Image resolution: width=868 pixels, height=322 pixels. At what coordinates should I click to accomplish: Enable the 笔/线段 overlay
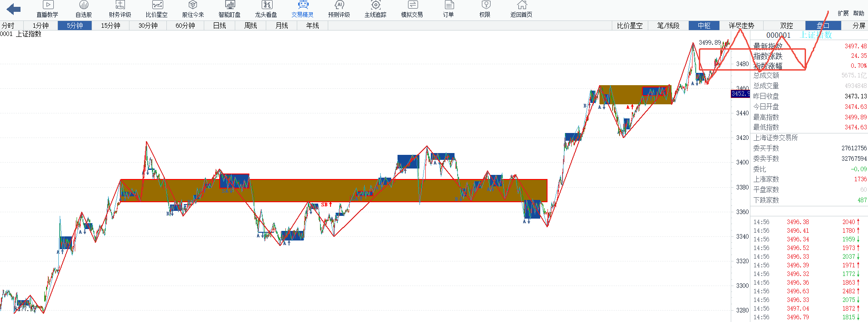click(x=668, y=26)
